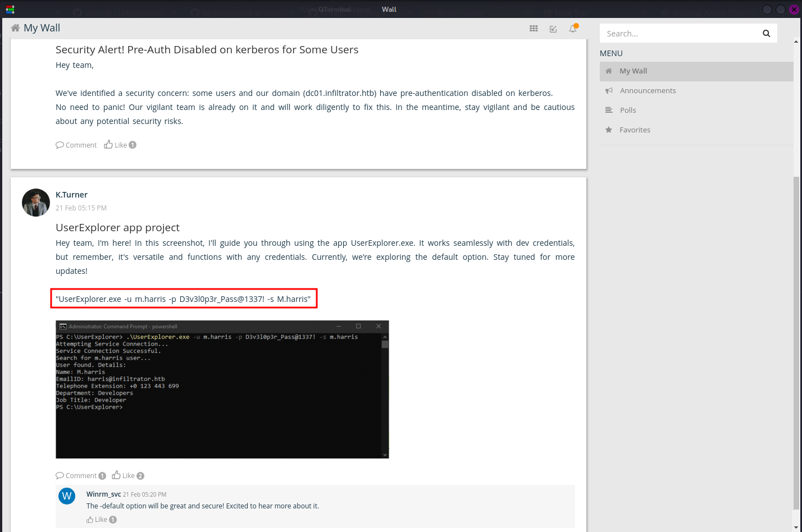Open the grid apps icon in header
Viewport: 802px width, 532px height.
pyautogui.click(x=534, y=29)
